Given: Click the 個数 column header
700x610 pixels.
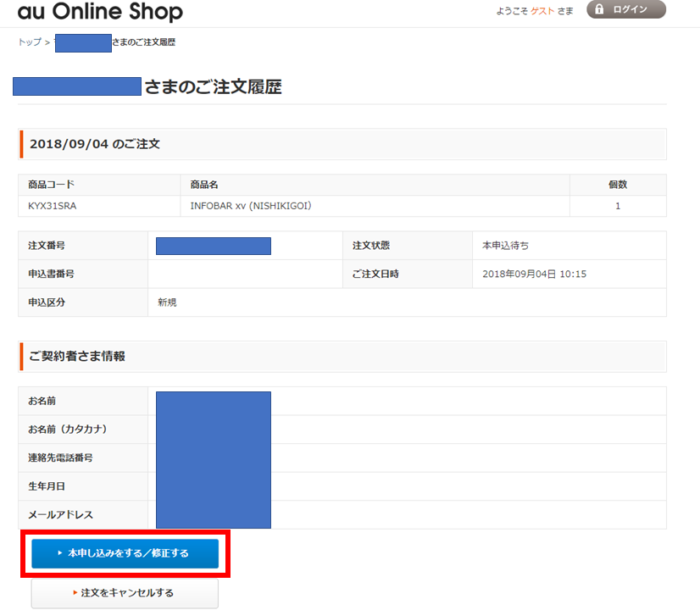Looking at the screenshot, I should 618,185.
